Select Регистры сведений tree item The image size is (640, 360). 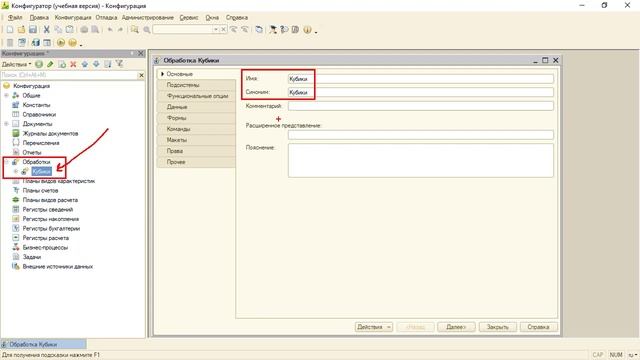point(48,209)
